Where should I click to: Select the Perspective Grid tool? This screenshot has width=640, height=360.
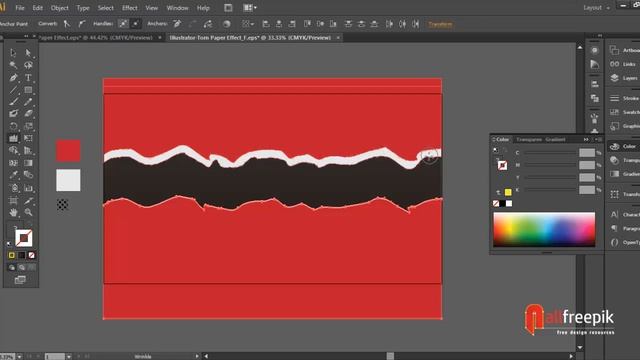coord(28,151)
